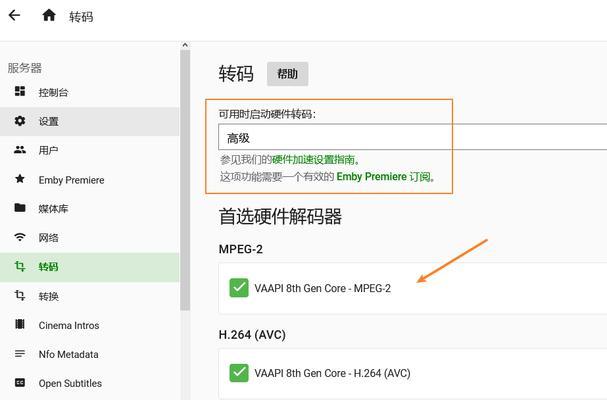Viewport: 607px width, 400px height.
Task: Click the Nfo Metadata lines icon
Action: pyautogui.click(x=20, y=354)
